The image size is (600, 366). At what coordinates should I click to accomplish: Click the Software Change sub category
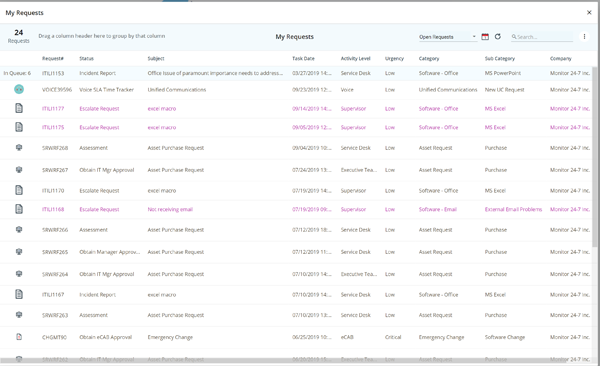(505, 337)
